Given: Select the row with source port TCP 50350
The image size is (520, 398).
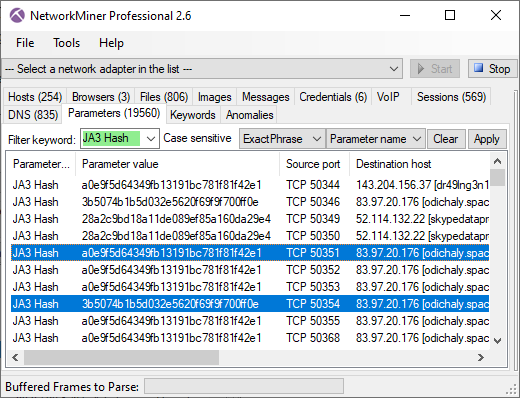Looking at the screenshot, I should point(250,236).
